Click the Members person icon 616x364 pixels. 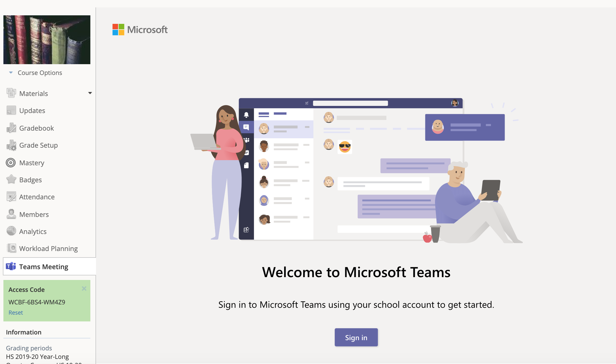(x=11, y=214)
